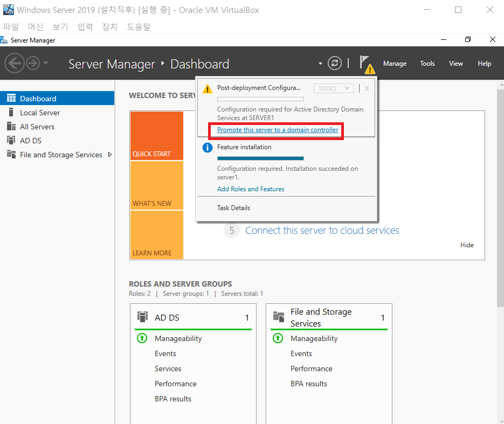Open File and Storage Services Performance
504x424 pixels.
[312, 369]
